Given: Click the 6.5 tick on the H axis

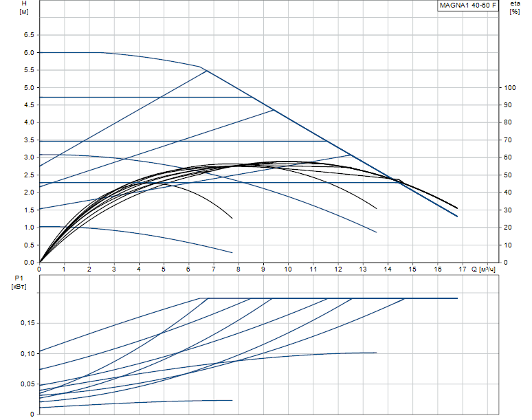Looking at the screenshot, I should [29, 35].
